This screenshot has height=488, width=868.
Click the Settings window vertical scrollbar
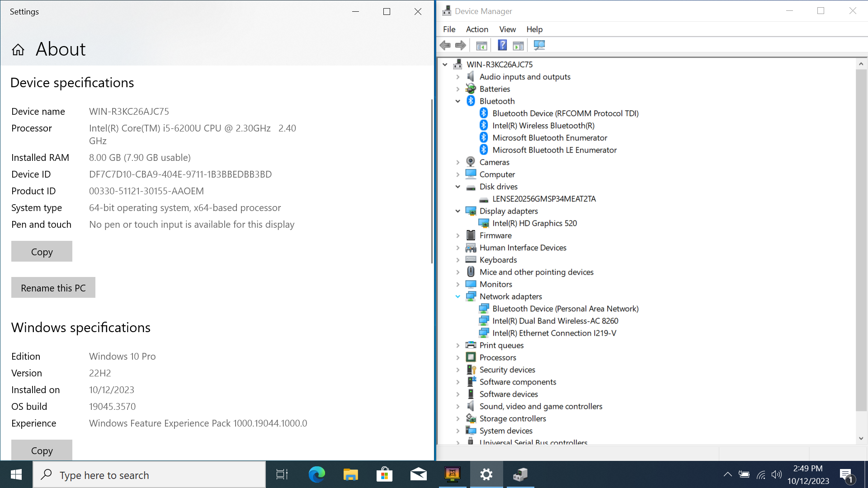(432, 181)
